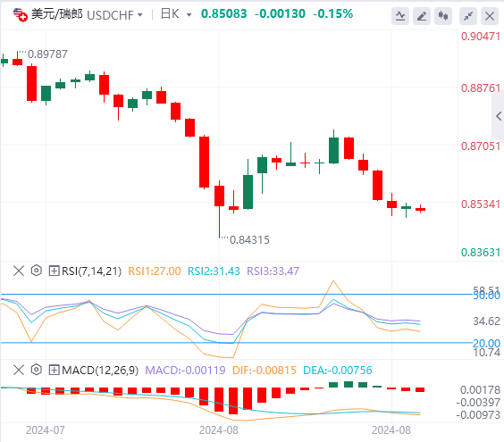Click the DEA:-0.00756 value
This screenshot has height=442, width=504.
(x=338, y=371)
